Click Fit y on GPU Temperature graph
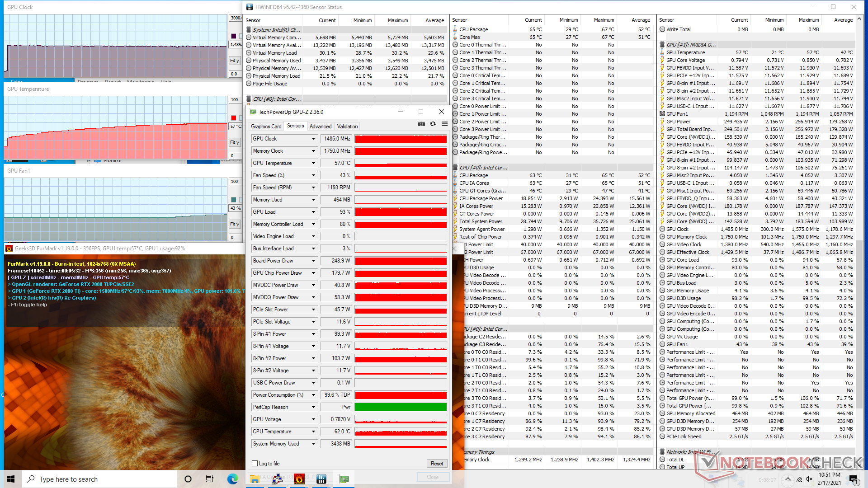Screen dimensions: 868x488 click(235, 142)
